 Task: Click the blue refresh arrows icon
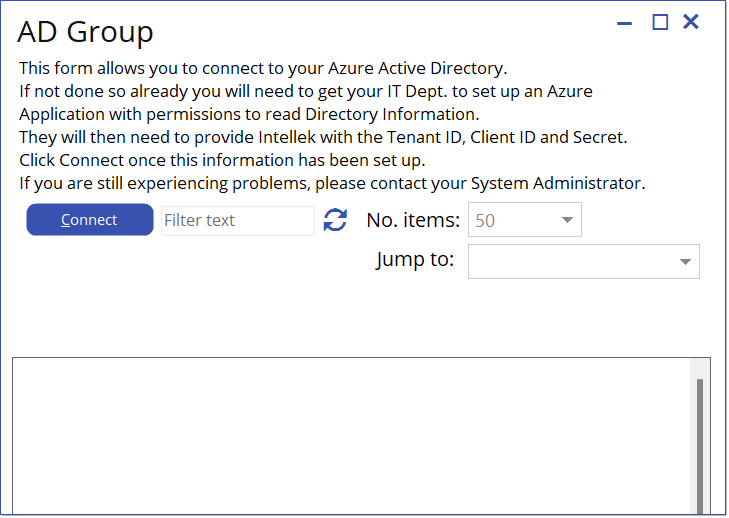tap(335, 219)
